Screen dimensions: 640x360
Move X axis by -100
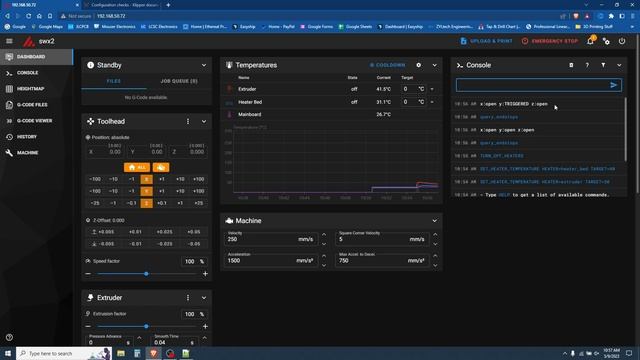pyautogui.click(x=95, y=179)
